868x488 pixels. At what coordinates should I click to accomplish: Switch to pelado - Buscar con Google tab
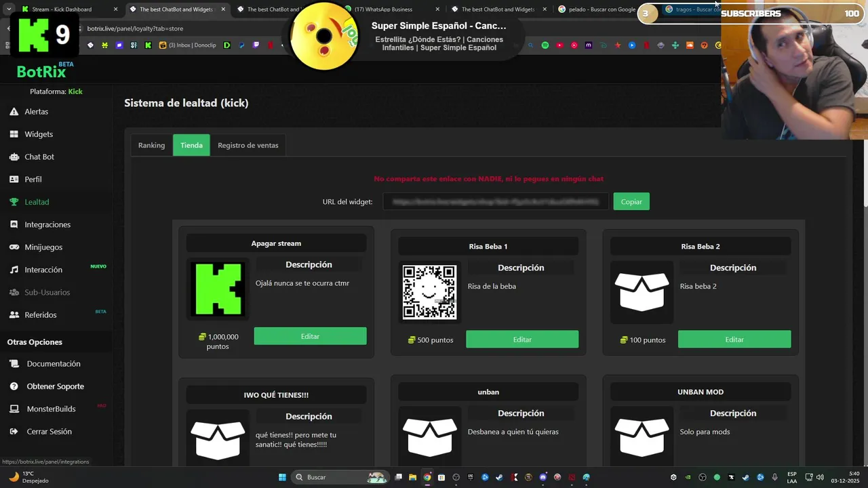click(597, 9)
